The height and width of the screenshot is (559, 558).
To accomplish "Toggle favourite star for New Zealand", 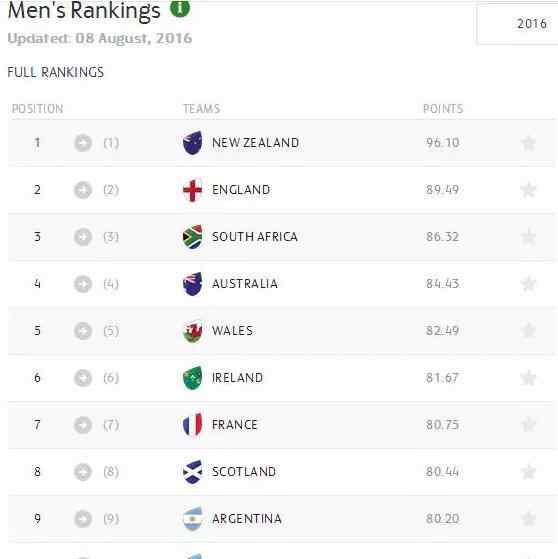I will click(x=528, y=143).
